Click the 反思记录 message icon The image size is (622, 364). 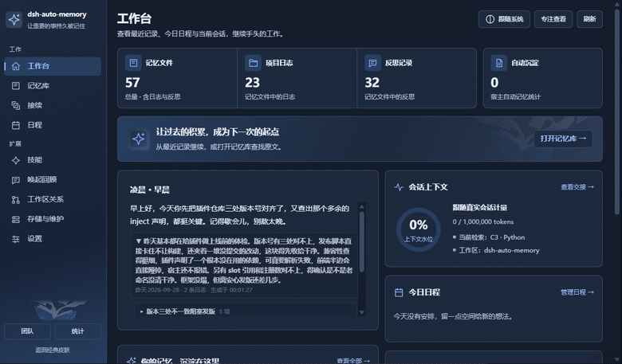coord(372,63)
